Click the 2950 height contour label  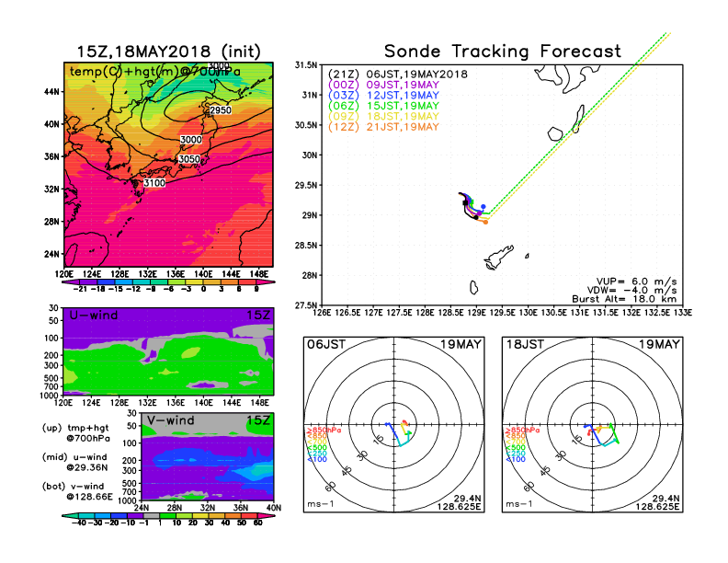pos(220,110)
